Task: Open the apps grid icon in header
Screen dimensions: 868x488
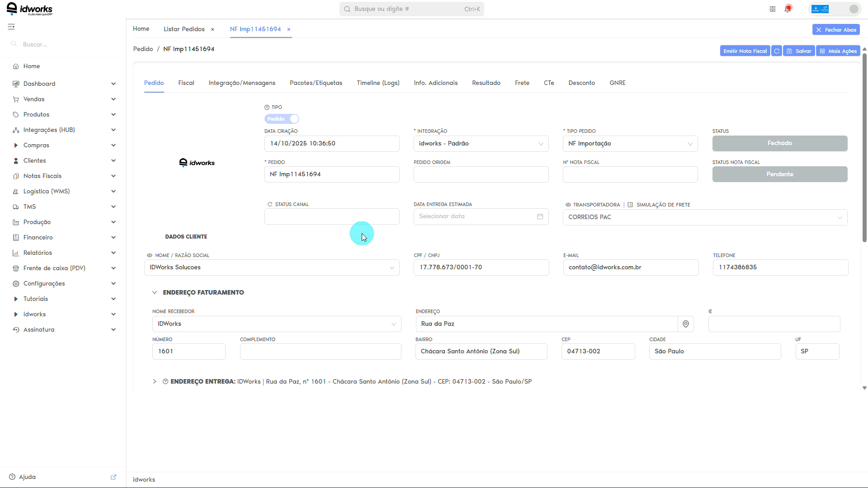Action: (x=773, y=9)
